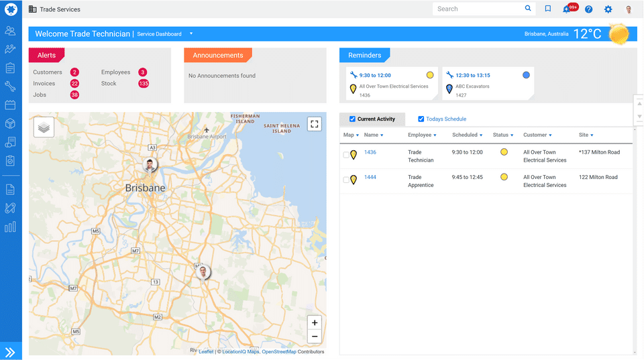Click the search magnifier icon
644x360 pixels.
(x=528, y=8)
